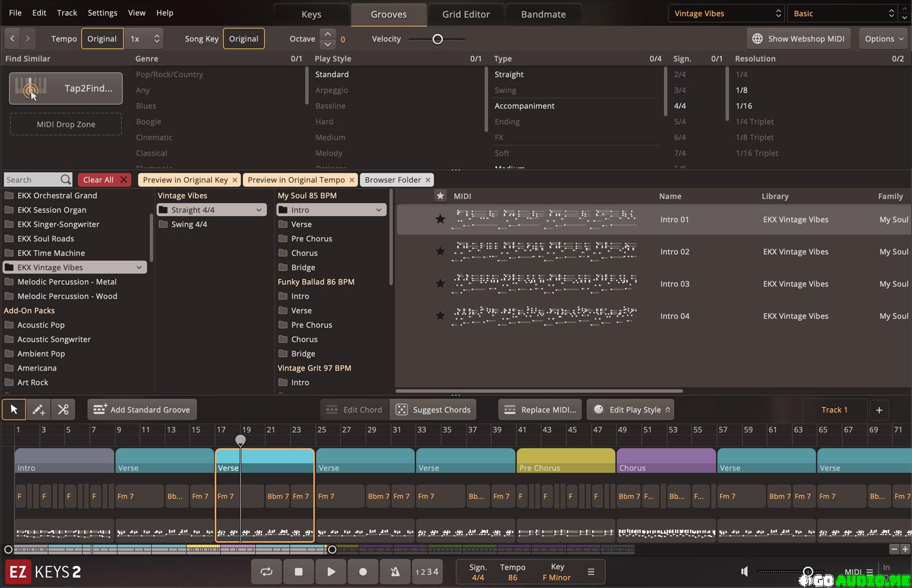Click Add Standard Groove button

(142, 410)
